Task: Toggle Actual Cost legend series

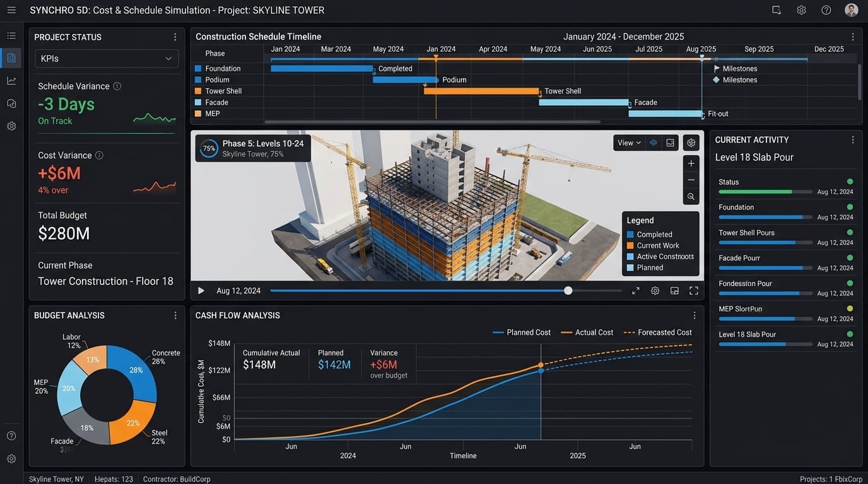Action: coord(587,332)
